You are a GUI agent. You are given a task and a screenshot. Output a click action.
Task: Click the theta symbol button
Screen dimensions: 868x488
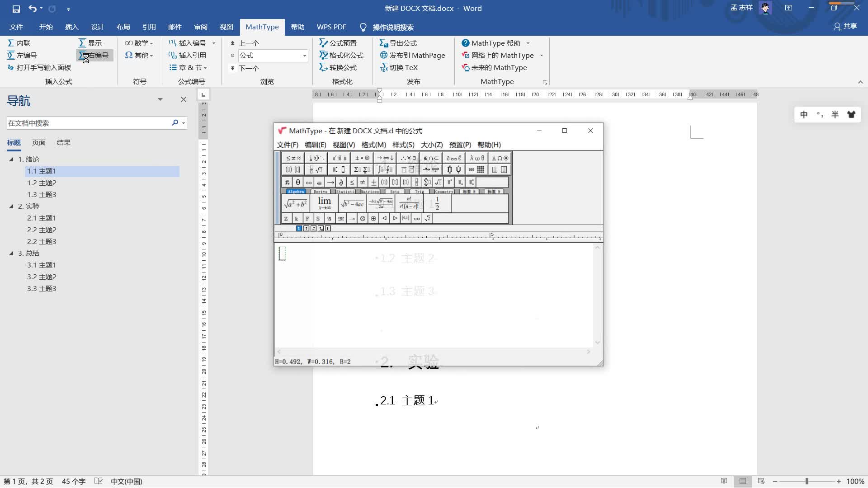tap(297, 182)
